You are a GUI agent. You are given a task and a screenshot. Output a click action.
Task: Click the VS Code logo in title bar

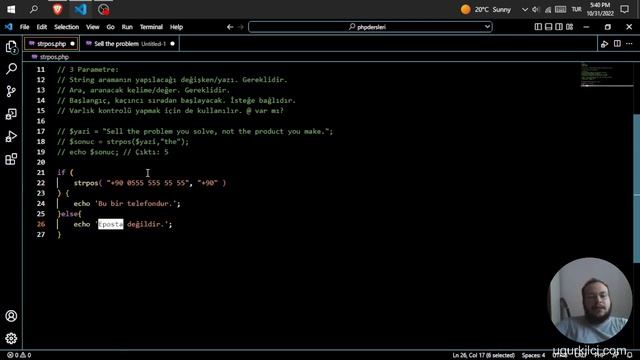click(9, 27)
